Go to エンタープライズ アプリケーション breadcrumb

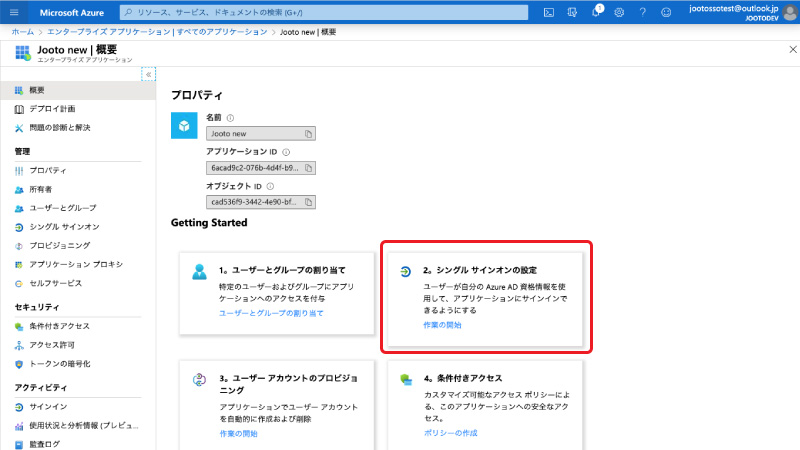pyautogui.click(x=157, y=32)
